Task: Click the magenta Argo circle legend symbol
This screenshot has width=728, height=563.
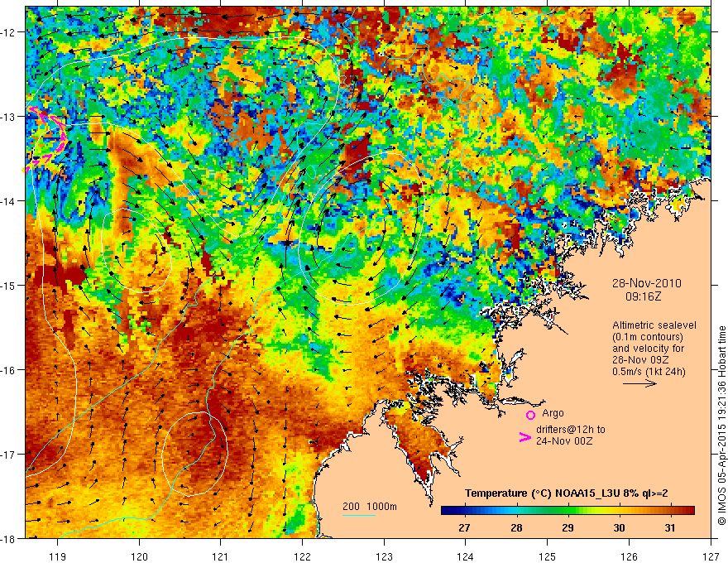Action: (x=530, y=415)
